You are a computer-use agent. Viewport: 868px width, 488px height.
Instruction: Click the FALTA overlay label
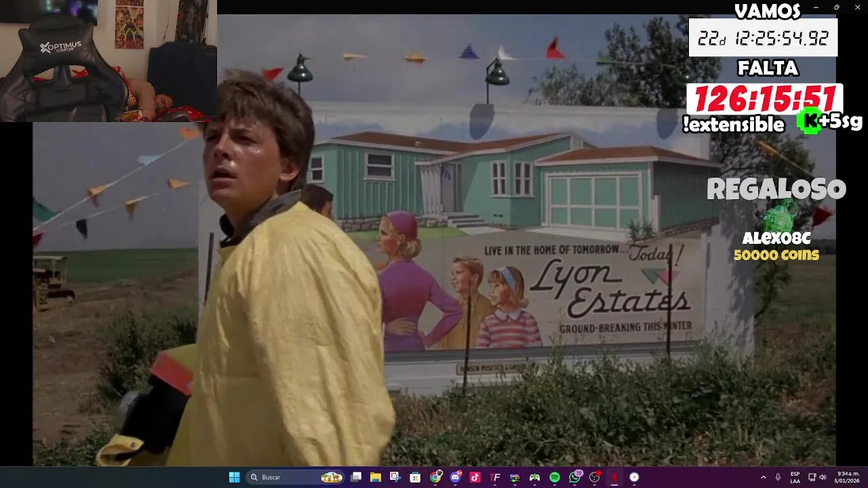(x=768, y=68)
